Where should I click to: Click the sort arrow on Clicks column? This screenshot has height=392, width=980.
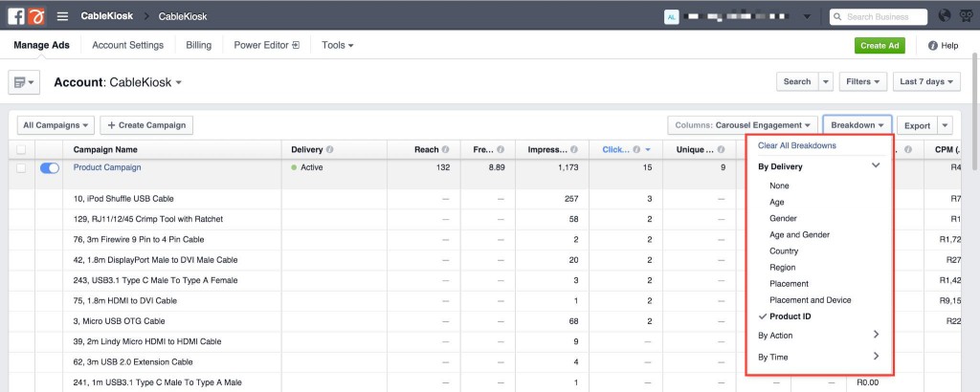(648, 150)
